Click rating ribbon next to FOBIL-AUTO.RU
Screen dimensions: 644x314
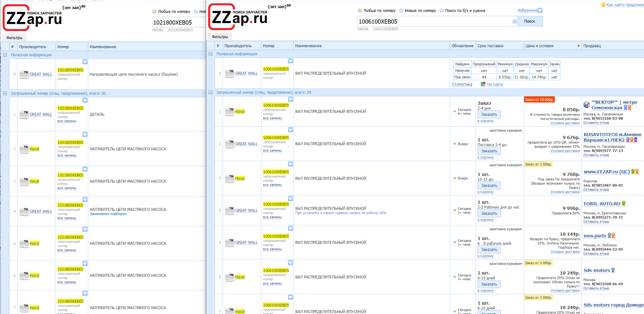pos(624,204)
